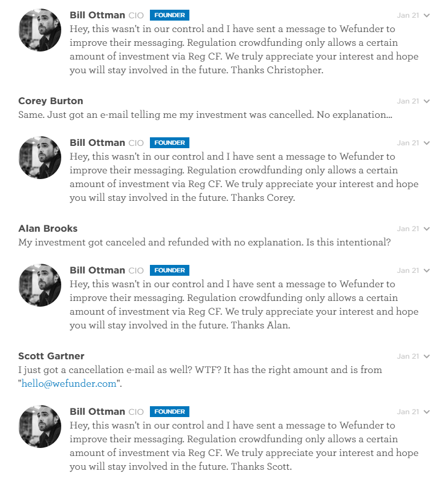This screenshot has width=448, height=480.
Task: Click Bill Ottman's avatar in Alan reply
Action: (x=40, y=285)
